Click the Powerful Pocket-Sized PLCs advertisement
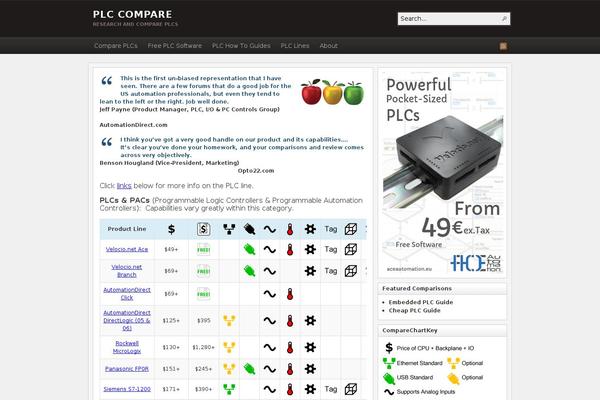 click(442, 173)
